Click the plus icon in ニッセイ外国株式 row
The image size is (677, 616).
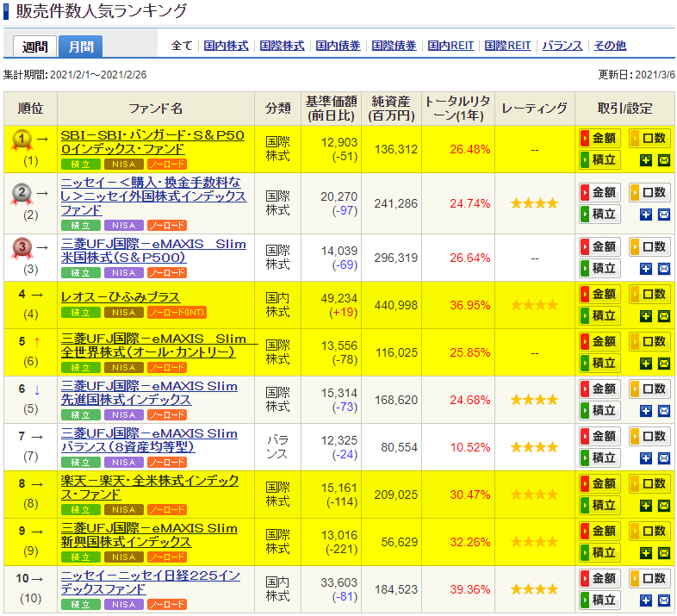point(645,215)
